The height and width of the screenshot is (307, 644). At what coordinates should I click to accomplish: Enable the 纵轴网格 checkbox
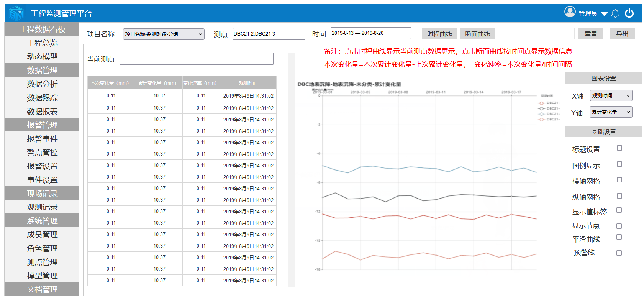pyautogui.click(x=619, y=196)
